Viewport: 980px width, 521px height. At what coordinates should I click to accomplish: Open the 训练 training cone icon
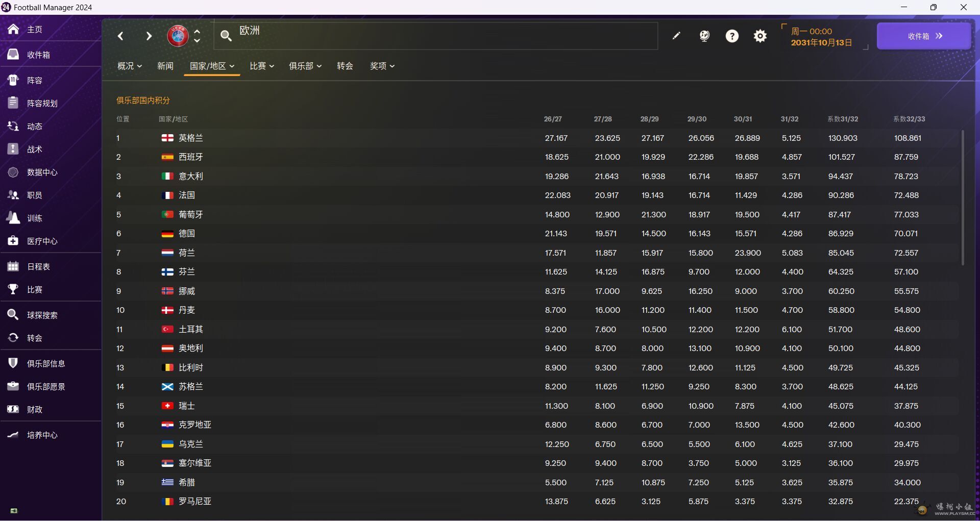coord(13,218)
